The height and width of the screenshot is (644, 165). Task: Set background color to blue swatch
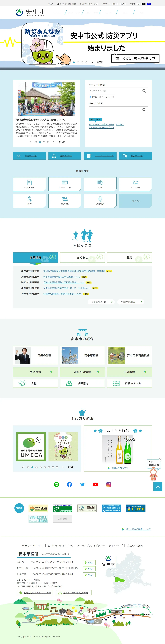(x=148, y=4)
